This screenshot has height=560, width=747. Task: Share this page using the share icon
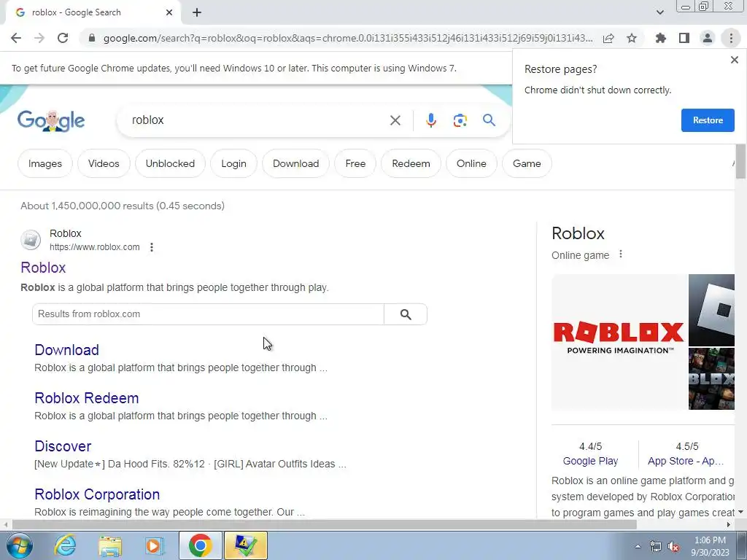[608, 38]
